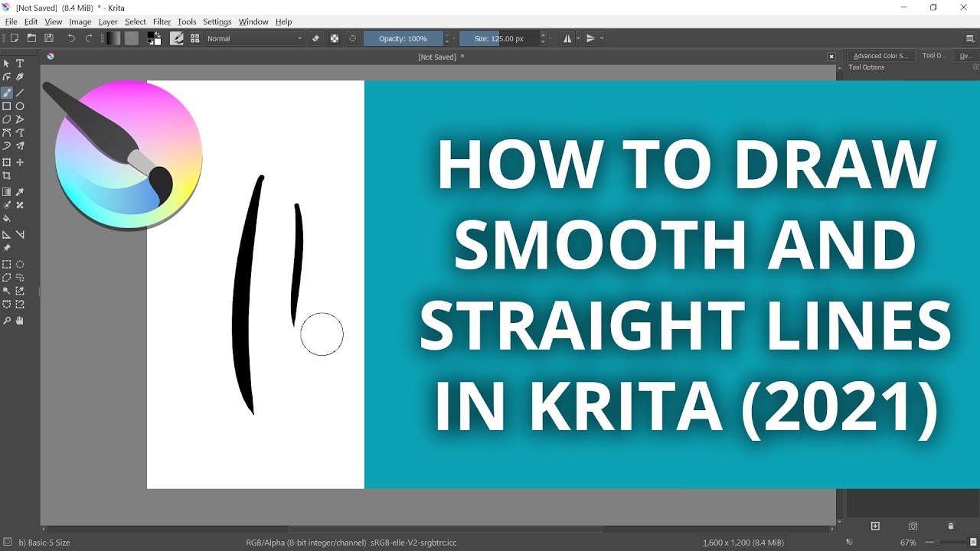Select the Edit Shapes tool
The image size is (980, 551).
pos(7,77)
